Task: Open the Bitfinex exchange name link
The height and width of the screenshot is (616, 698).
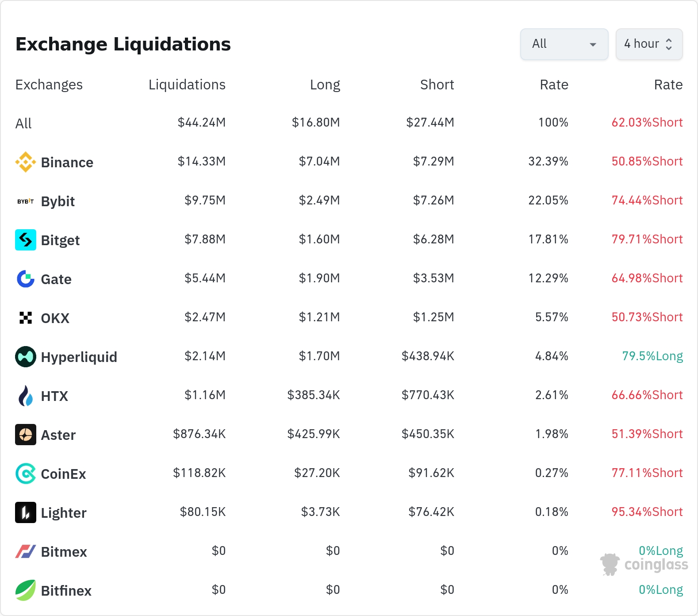Action: tap(66, 591)
